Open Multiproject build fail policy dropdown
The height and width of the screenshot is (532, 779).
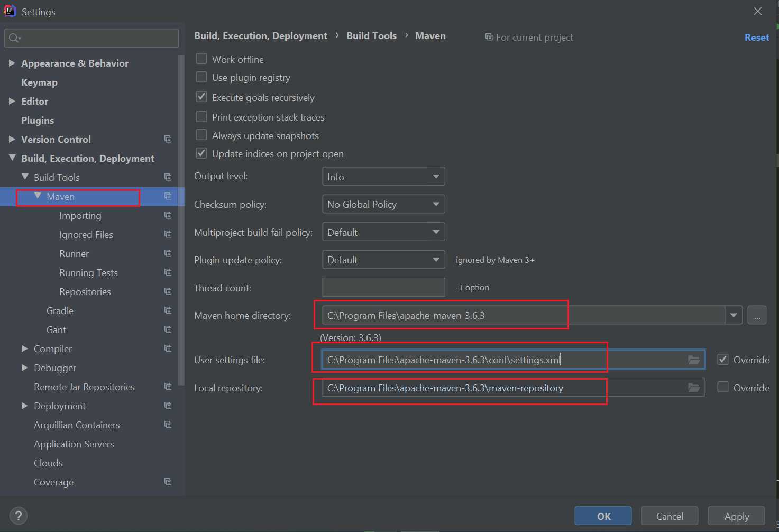(x=383, y=232)
